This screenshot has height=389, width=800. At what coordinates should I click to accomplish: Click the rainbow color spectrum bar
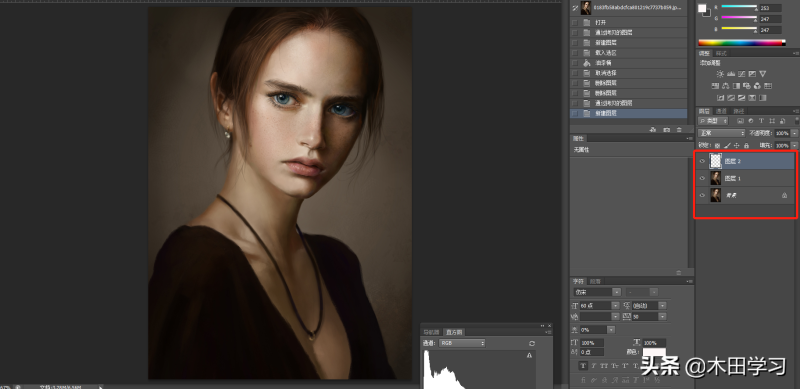pos(741,43)
